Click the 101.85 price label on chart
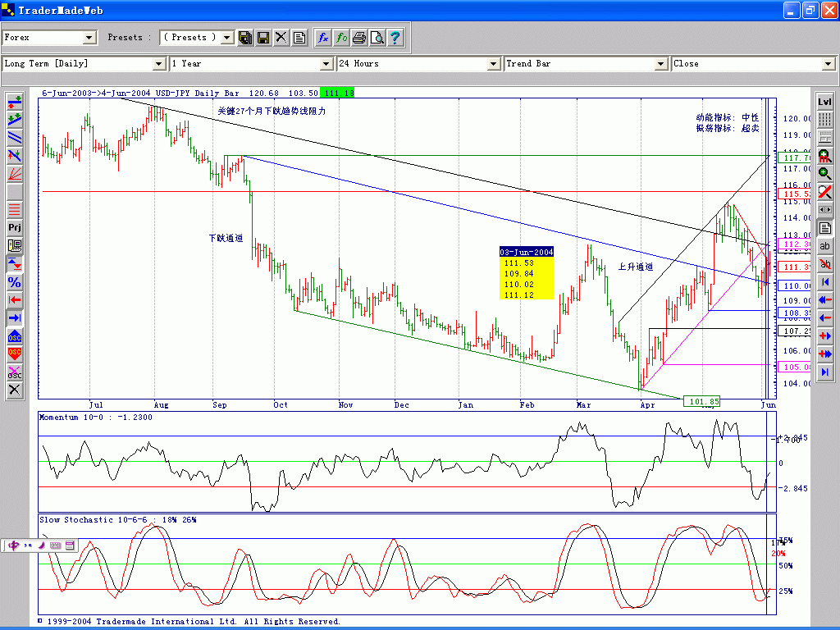This screenshot has height=630, width=840. point(704,401)
